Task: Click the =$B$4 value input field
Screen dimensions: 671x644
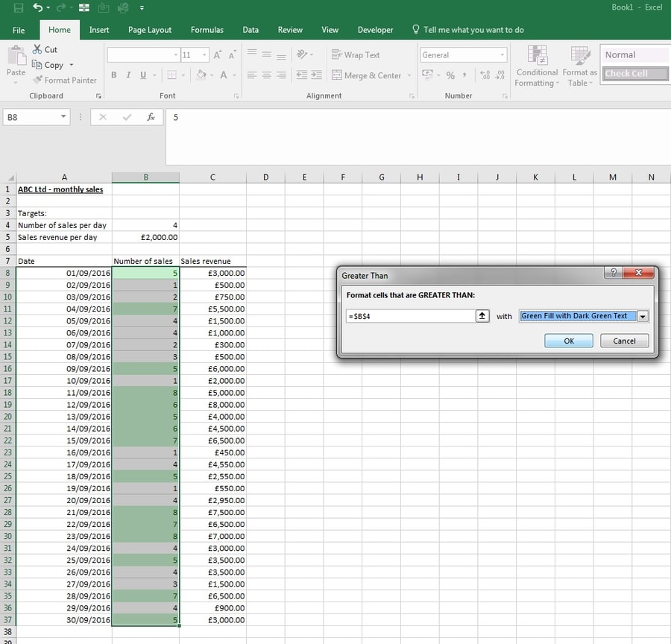Action: pyautogui.click(x=410, y=316)
